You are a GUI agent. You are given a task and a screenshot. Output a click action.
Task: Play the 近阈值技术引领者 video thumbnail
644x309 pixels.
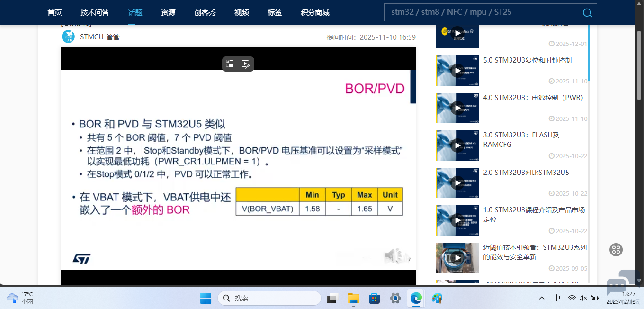pos(457,258)
